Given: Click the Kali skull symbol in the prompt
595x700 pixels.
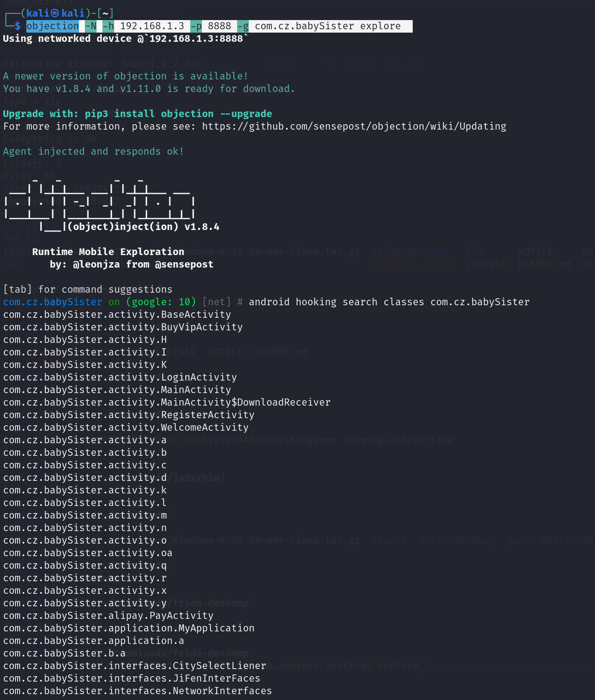Looking at the screenshot, I should 55,13.
